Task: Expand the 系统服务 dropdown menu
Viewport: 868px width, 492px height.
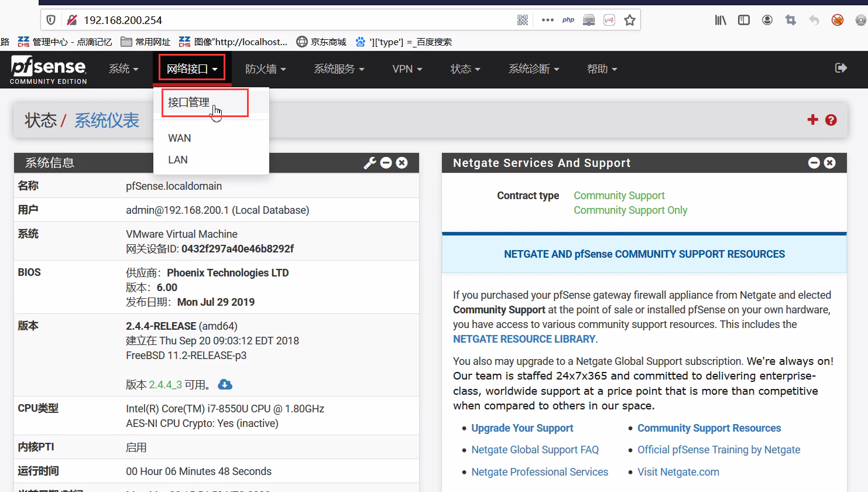Action: [x=339, y=69]
